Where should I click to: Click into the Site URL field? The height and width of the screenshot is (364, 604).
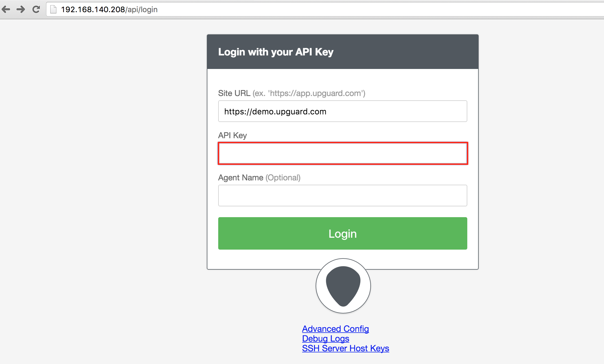(342, 111)
